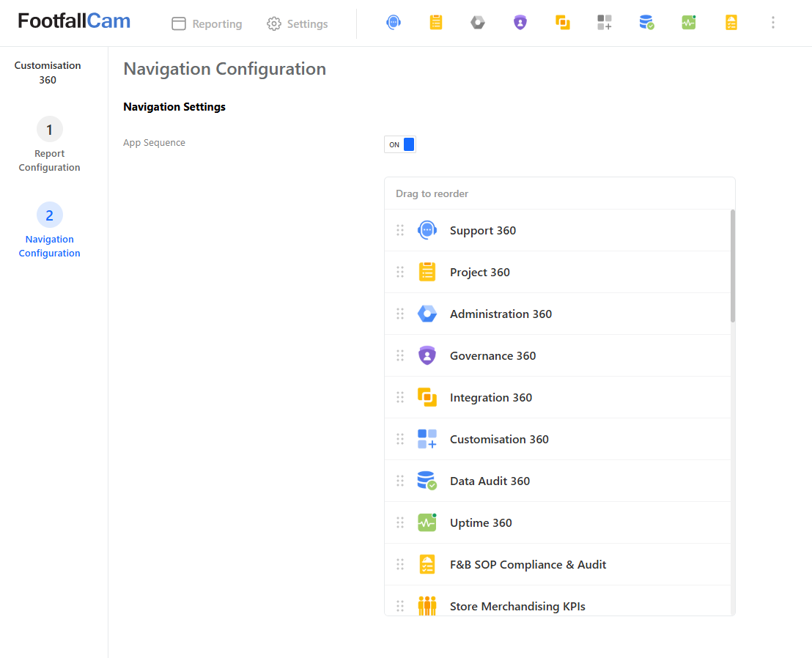The image size is (812, 658).
Task: Open F&B SOP Compliance icon in top bar
Action: (x=731, y=22)
